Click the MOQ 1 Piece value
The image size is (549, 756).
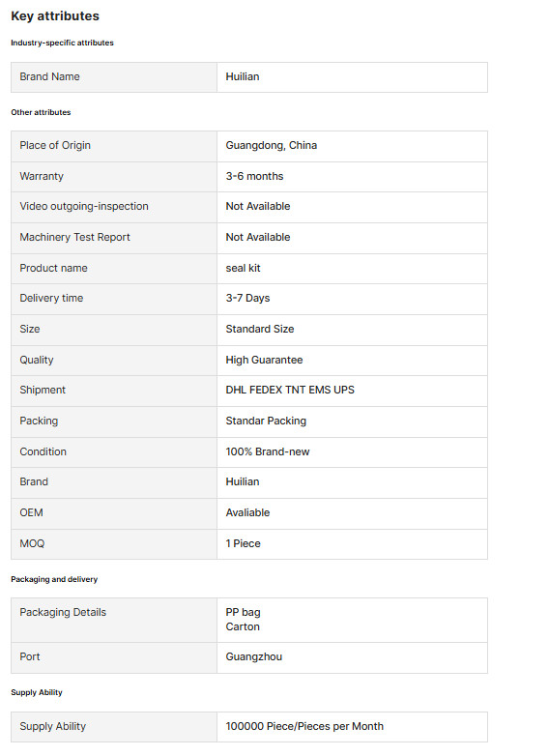pos(243,543)
